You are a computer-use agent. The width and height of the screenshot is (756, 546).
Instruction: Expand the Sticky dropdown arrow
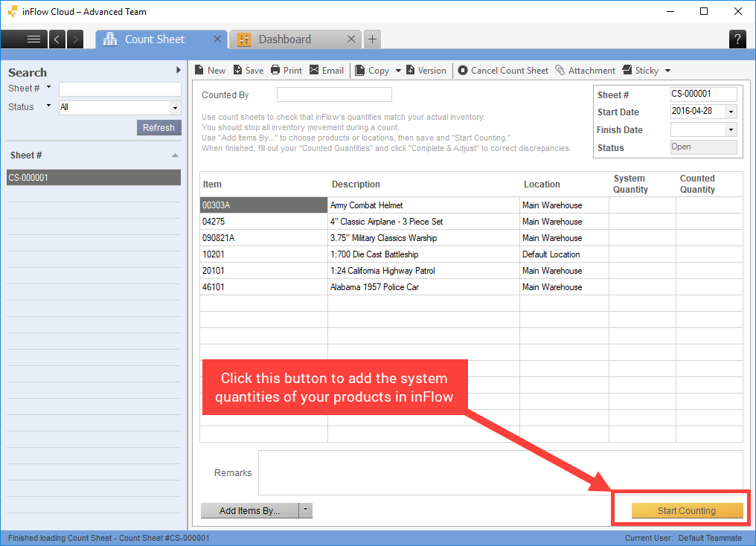[667, 71]
